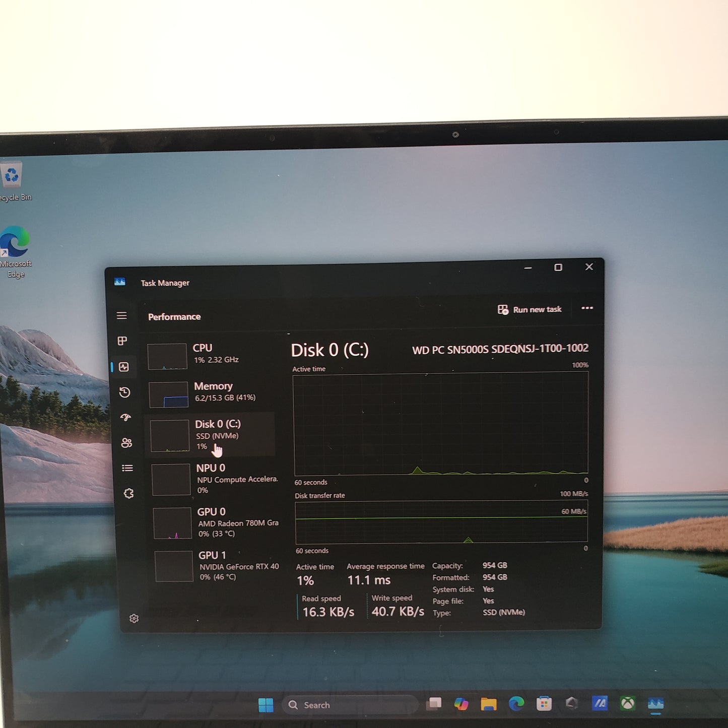Maximize the Task Manager window
The width and height of the screenshot is (728, 728).
[558, 267]
